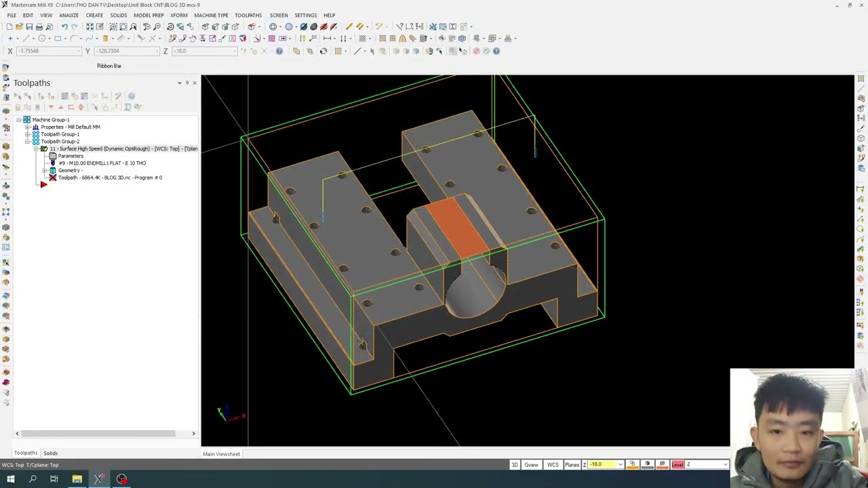Click the wireframe color swatch in status bar

tap(633, 464)
